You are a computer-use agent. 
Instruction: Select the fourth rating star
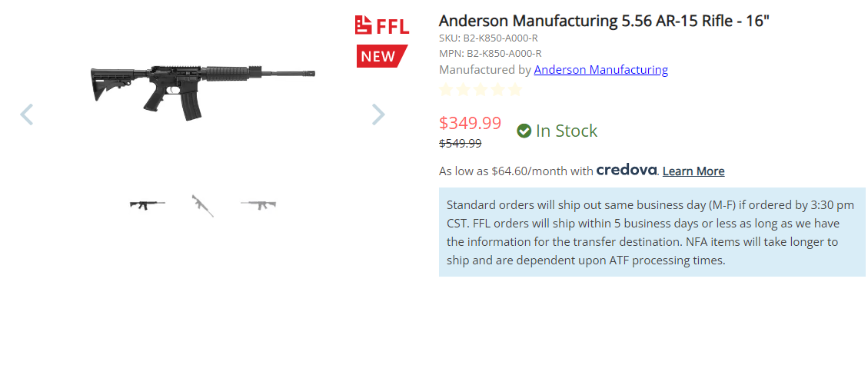click(x=497, y=90)
